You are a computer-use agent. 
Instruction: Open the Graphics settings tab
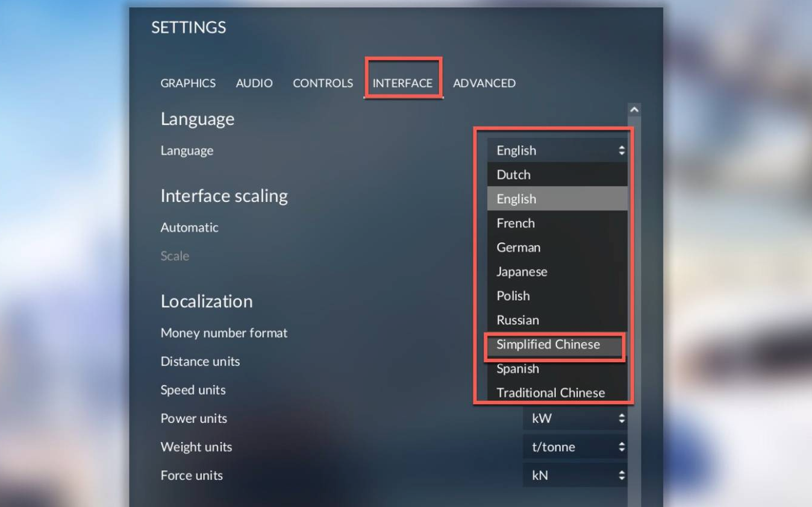pos(188,83)
